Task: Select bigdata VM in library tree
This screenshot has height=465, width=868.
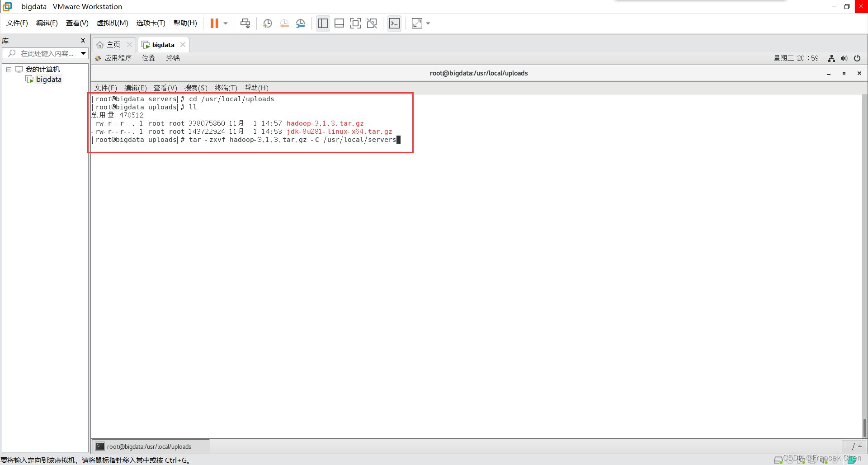Action: [49, 80]
